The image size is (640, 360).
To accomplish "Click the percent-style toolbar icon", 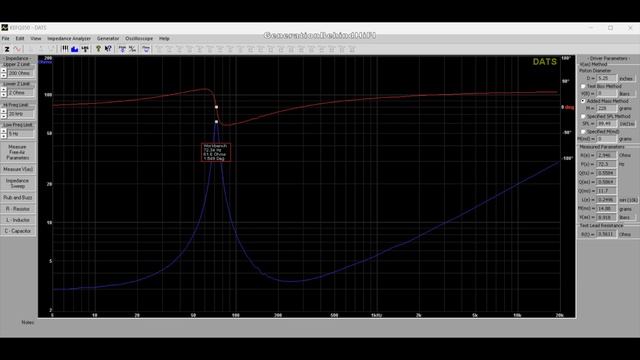I will 132,49.
